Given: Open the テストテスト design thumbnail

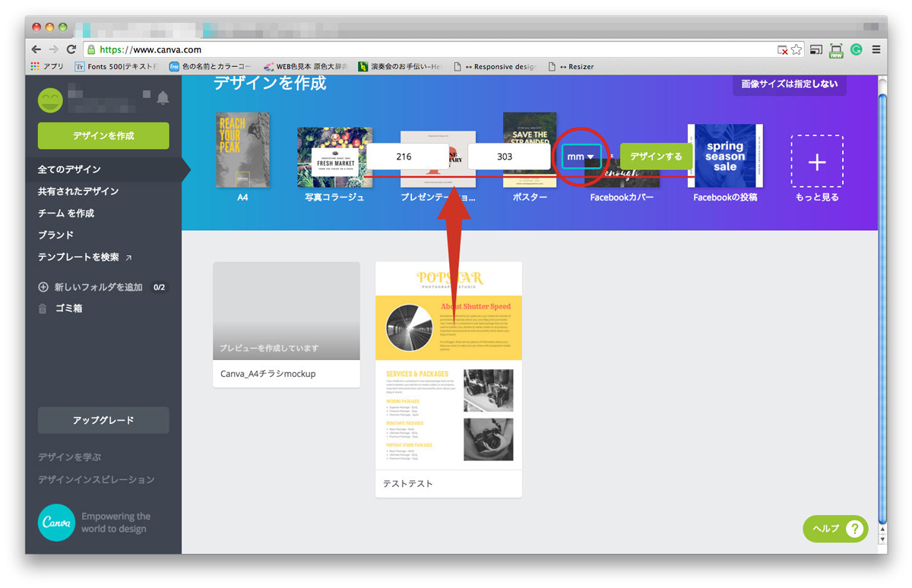Looking at the screenshot, I should (448, 365).
